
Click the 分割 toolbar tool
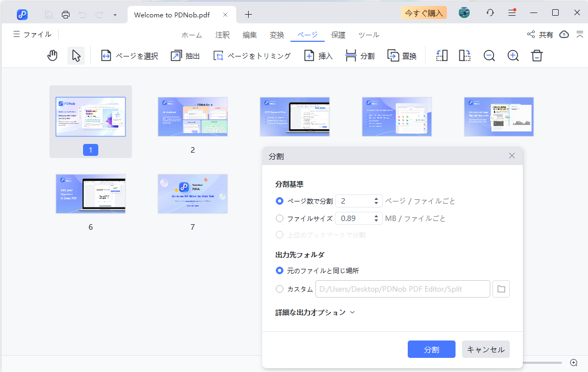360,56
